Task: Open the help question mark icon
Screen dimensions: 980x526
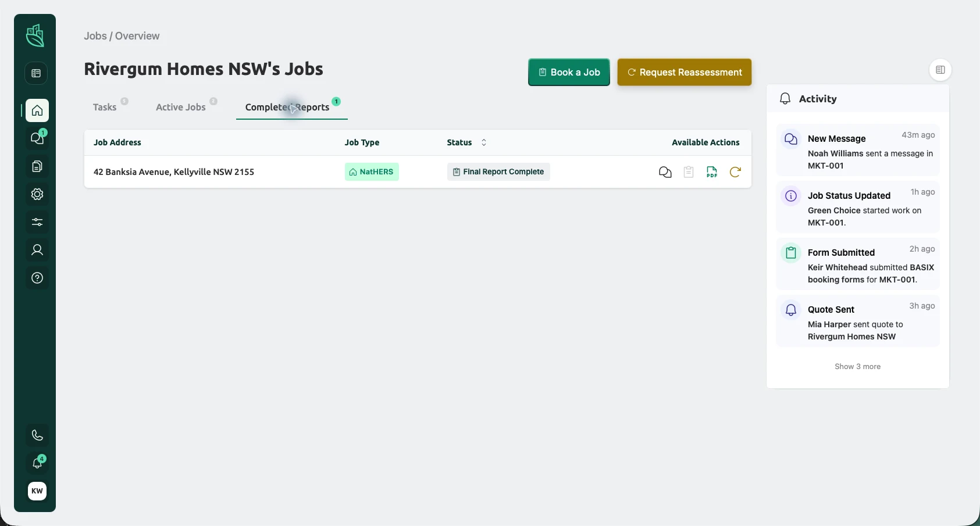Action: pyautogui.click(x=37, y=278)
